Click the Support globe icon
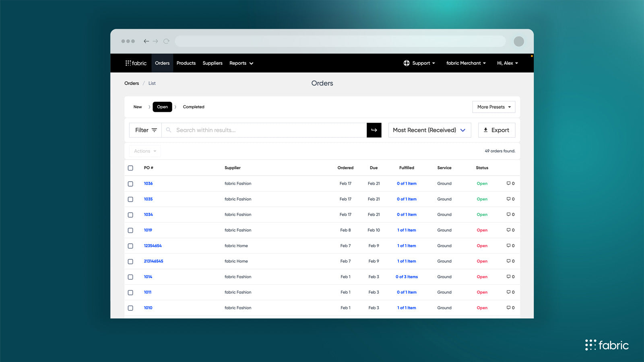Screen dimensions: 644x362 [x=407, y=63]
